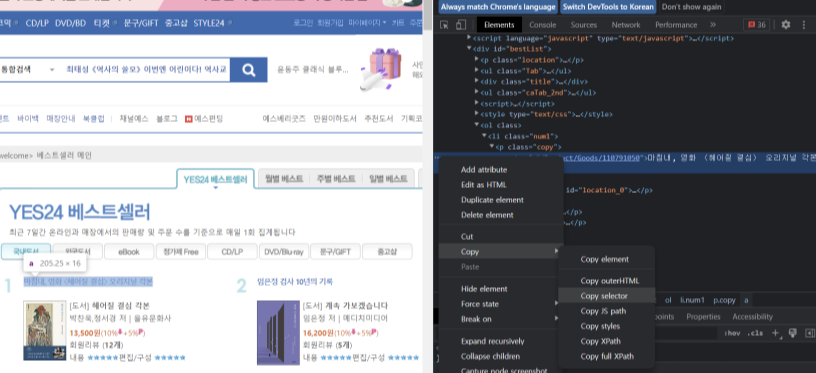Open the 마이페이지 dropdown in the header

[x=367, y=23]
